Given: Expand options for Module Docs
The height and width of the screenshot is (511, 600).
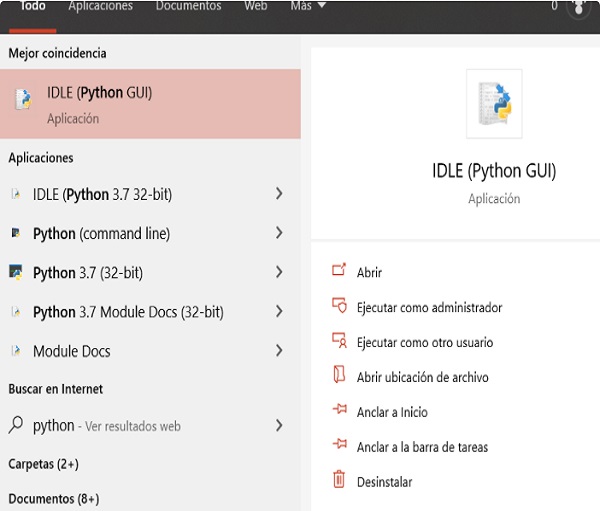Looking at the screenshot, I should click(x=279, y=351).
